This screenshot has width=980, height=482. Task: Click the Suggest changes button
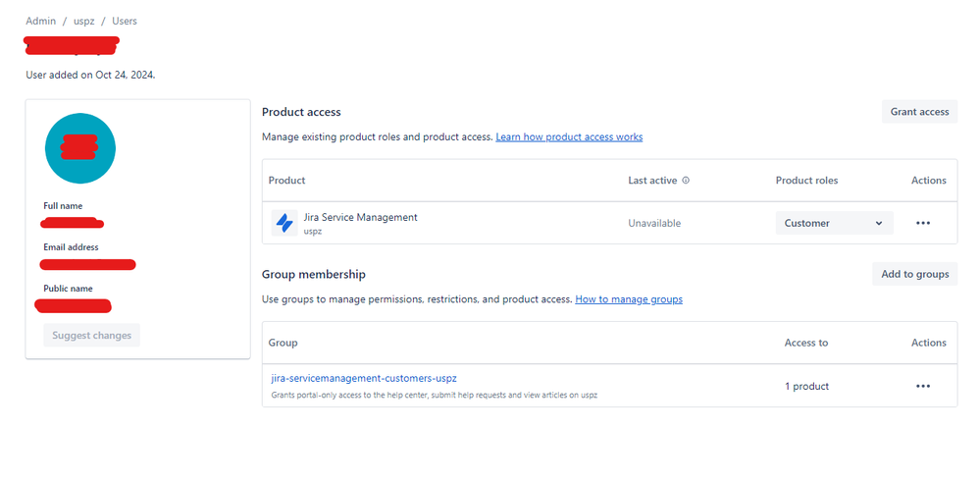coord(92,336)
